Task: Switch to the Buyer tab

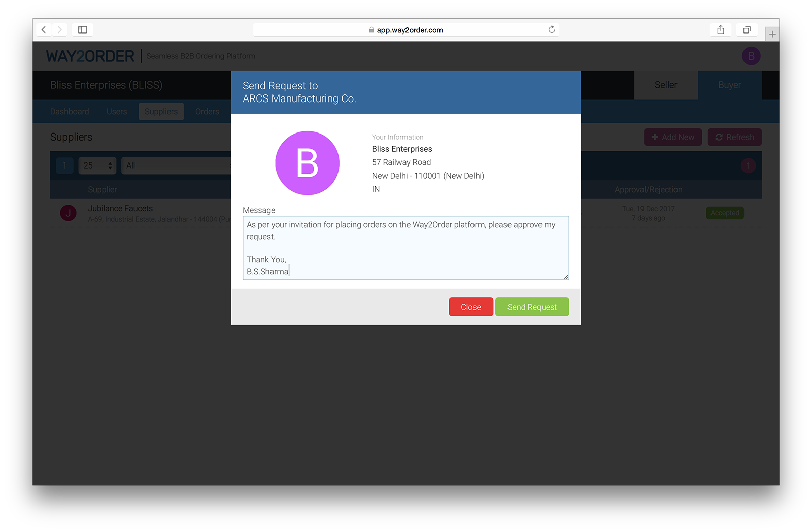Action: click(729, 85)
